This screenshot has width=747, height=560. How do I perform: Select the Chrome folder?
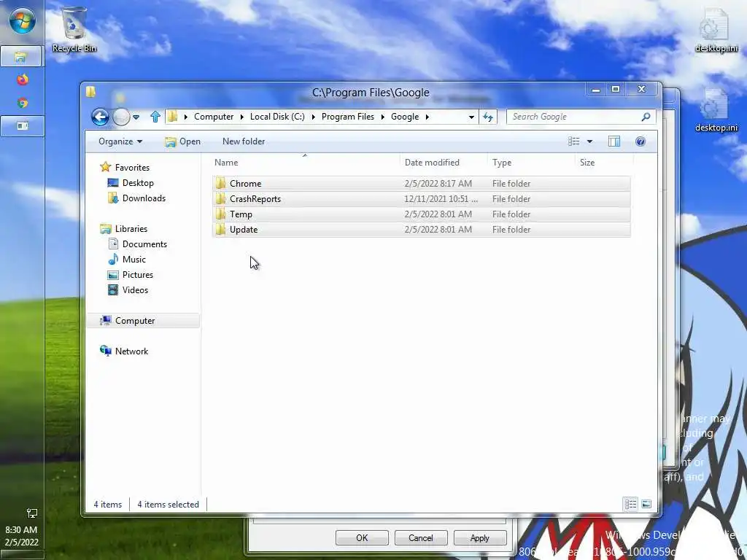point(422,183)
